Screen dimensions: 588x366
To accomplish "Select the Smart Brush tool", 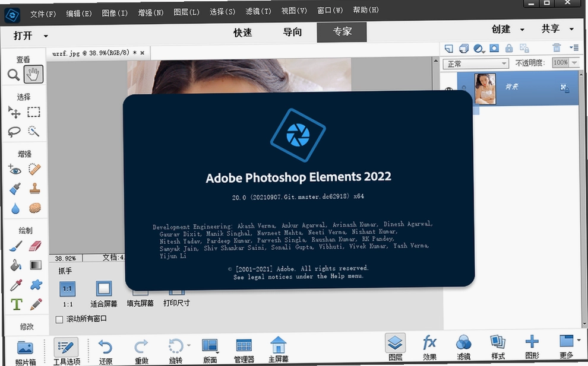I will (x=15, y=189).
